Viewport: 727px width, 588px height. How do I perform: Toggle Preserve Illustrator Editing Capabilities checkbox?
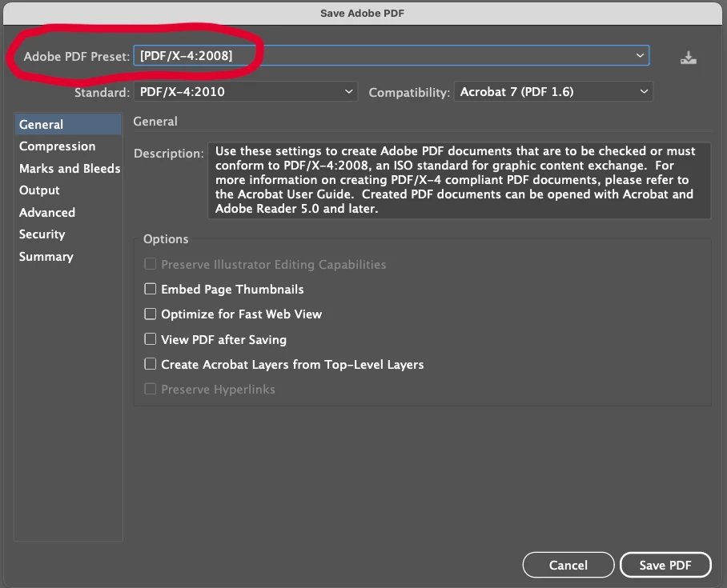[x=151, y=264]
